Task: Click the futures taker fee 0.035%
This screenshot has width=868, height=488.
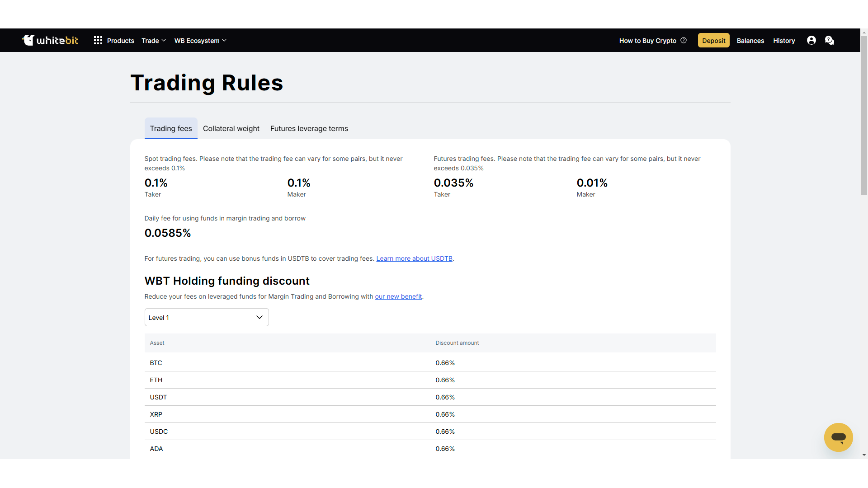Action: [x=453, y=183]
